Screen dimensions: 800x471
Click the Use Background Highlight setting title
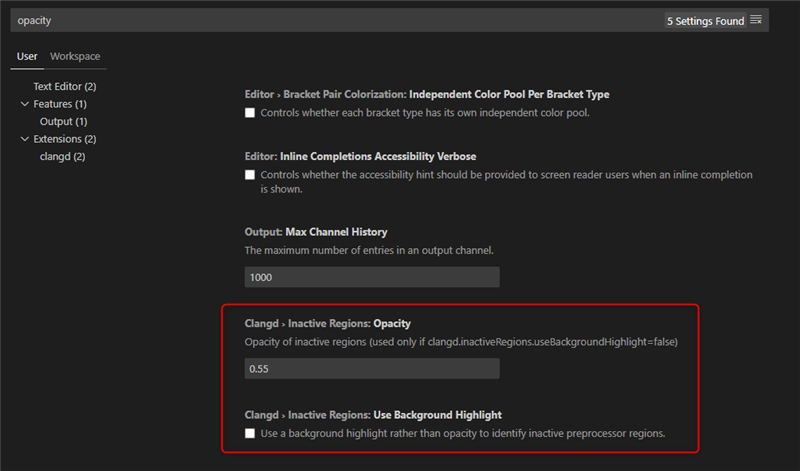373,415
